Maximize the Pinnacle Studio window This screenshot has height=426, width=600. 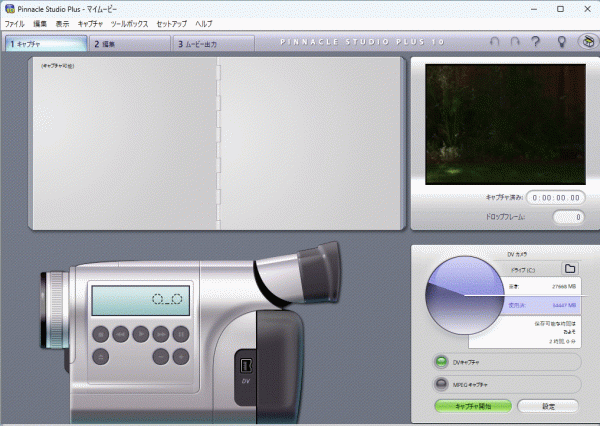click(x=560, y=9)
